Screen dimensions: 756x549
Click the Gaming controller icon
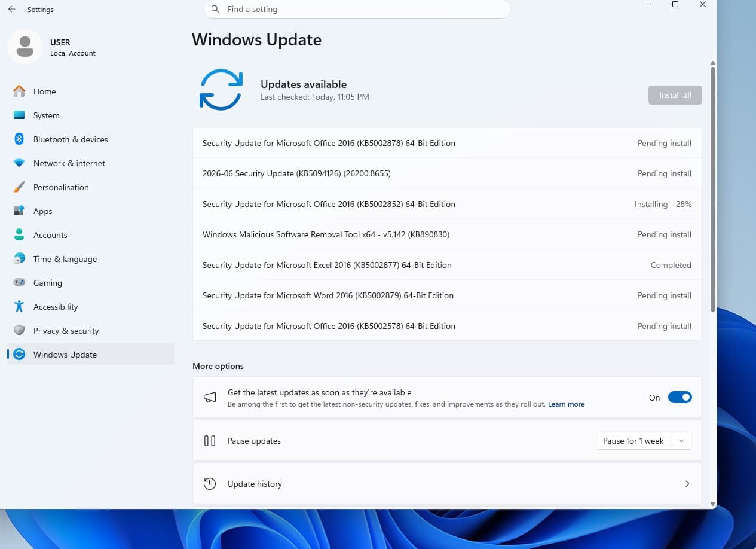click(19, 283)
